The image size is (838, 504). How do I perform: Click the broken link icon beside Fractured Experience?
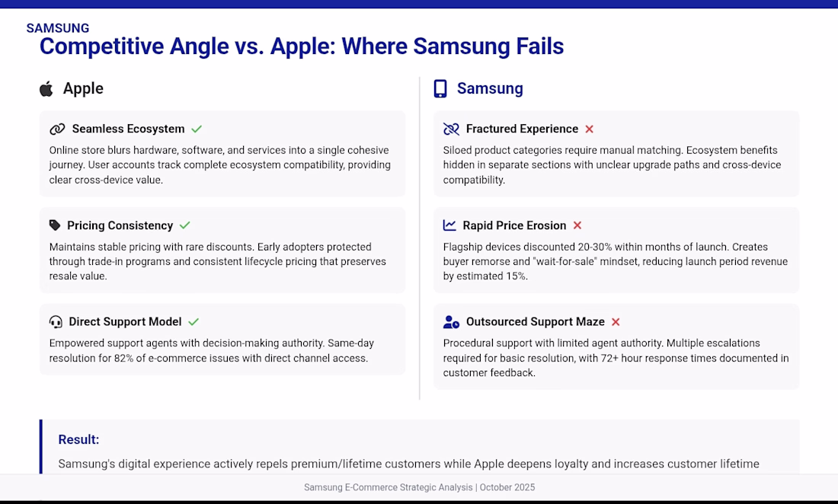(451, 129)
